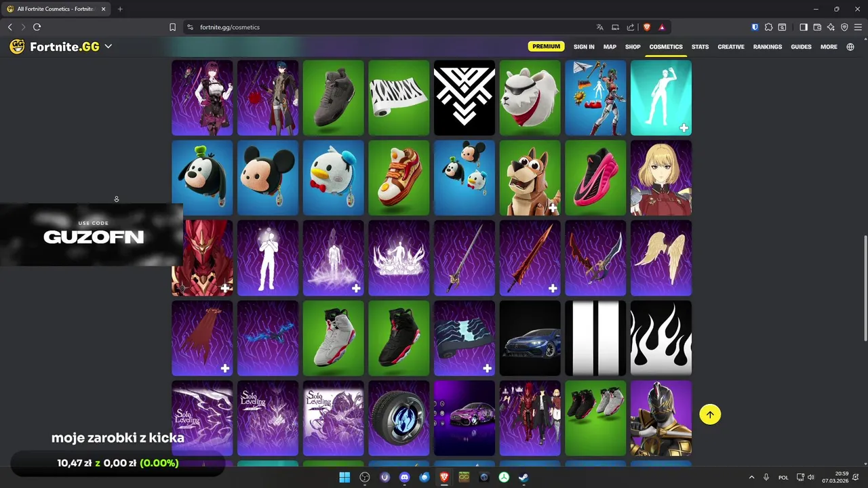Open the black white chevron pattern tile

(465, 98)
